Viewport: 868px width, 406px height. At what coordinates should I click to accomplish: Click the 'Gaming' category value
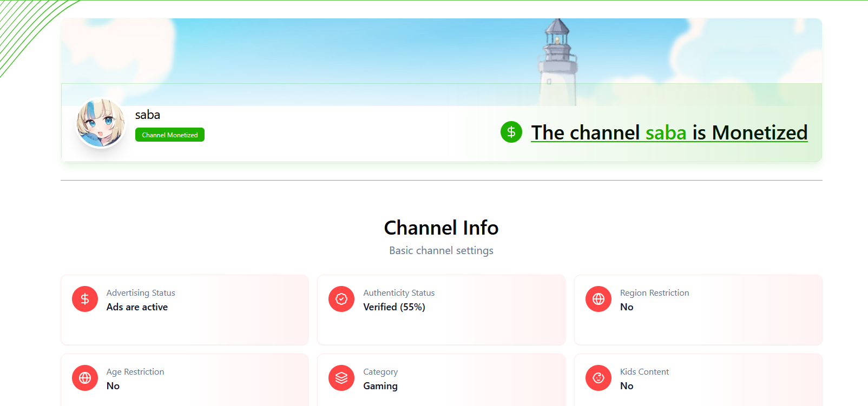pos(380,386)
